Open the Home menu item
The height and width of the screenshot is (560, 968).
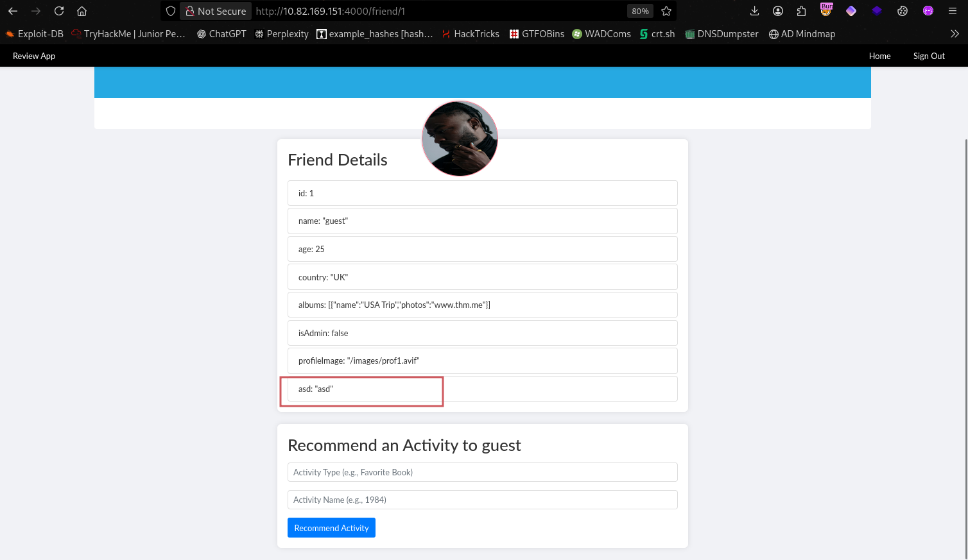[x=879, y=56]
